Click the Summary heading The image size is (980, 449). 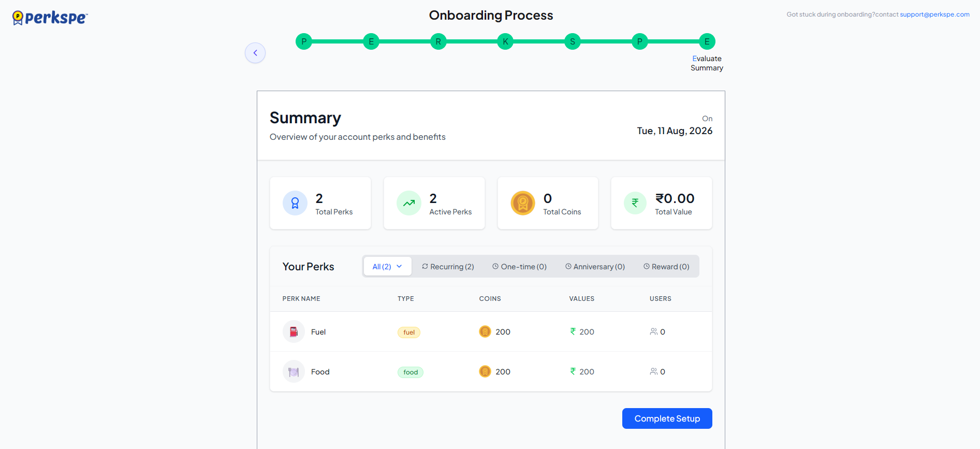coord(305,118)
